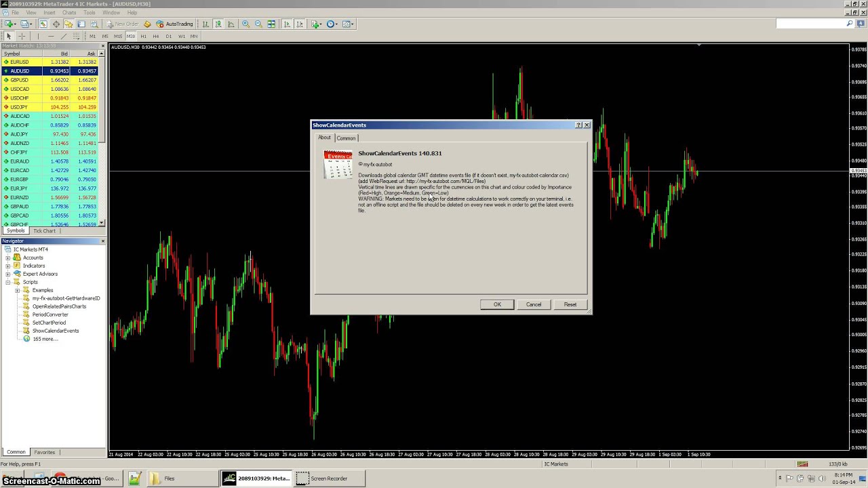Screen dimensions: 868x488
Task: Toggle the Terminal toolbar icon
Action: click(81, 24)
